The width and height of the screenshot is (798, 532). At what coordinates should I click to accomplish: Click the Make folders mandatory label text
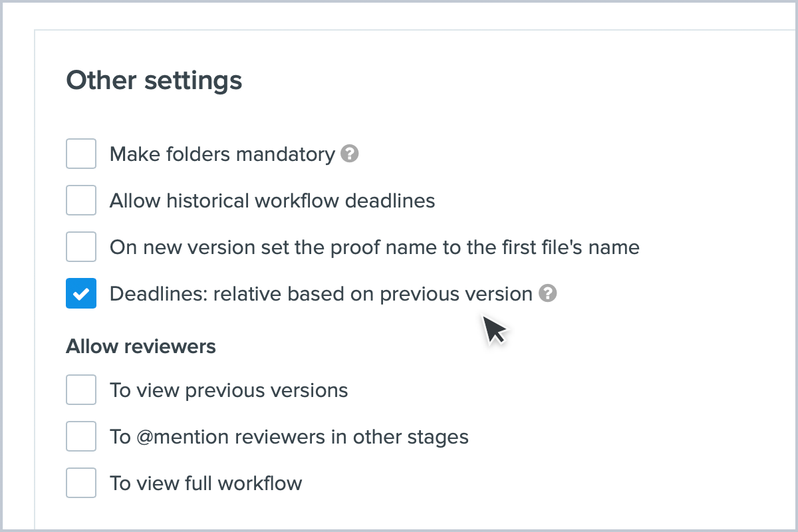[222, 154]
